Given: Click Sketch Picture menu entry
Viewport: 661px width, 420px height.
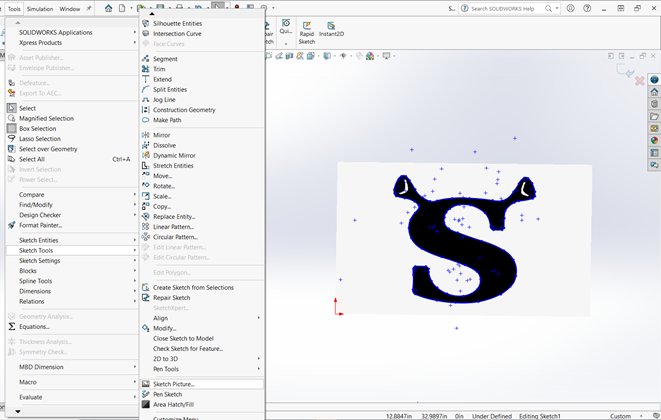Looking at the screenshot, I should pyautogui.click(x=202, y=384).
